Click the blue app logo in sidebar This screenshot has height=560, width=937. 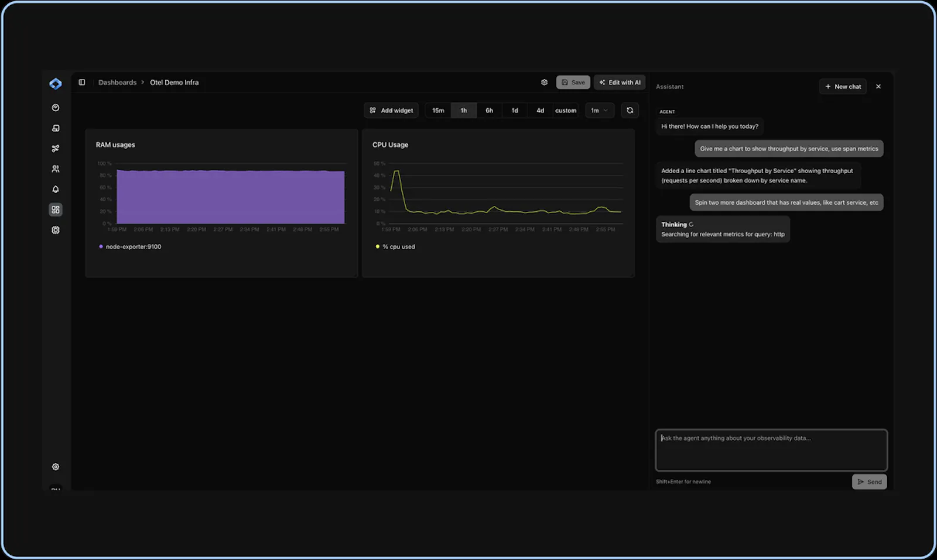click(56, 84)
